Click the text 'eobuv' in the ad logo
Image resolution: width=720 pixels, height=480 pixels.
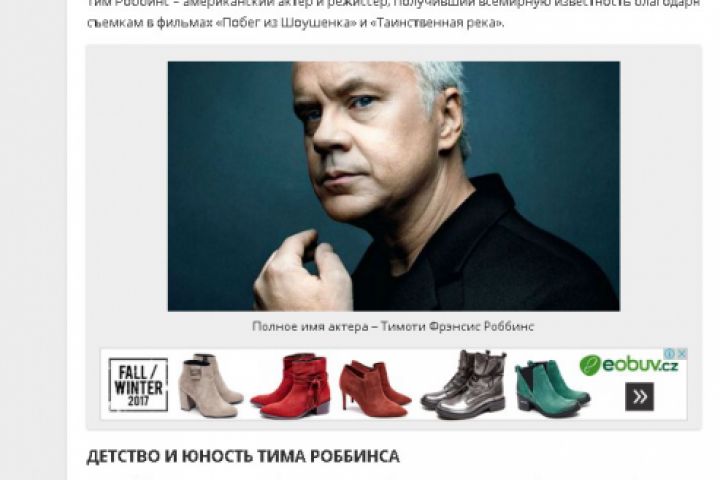[631, 365]
